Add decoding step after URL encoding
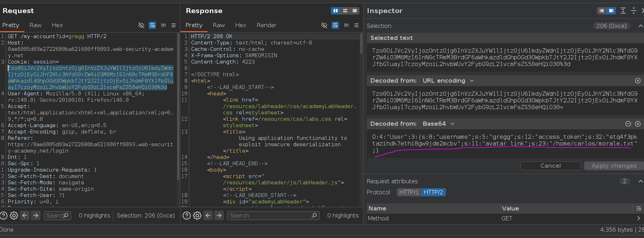The height and width of the screenshot is (238, 644). 638,81
